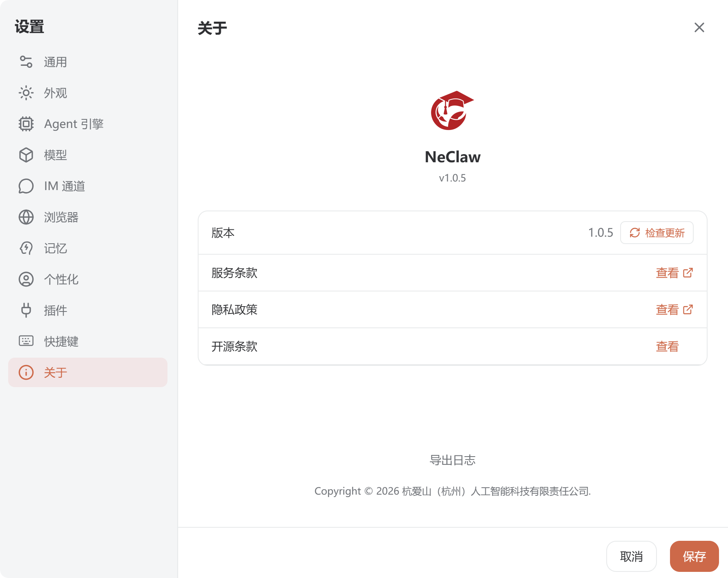This screenshot has width=728, height=578.
Task: View the 开源条款 via 查看 link
Action: pos(667,346)
